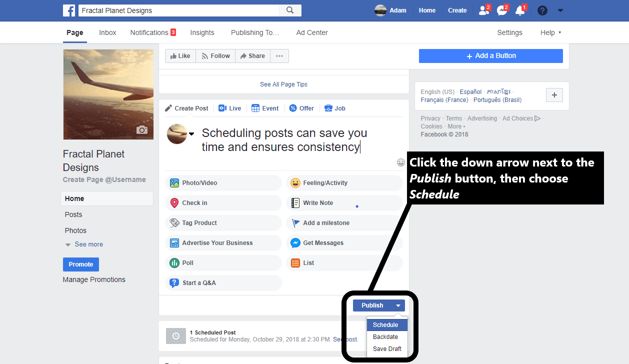The image size is (629, 364).
Task: Click the airplane wing page photo
Action: click(x=108, y=94)
